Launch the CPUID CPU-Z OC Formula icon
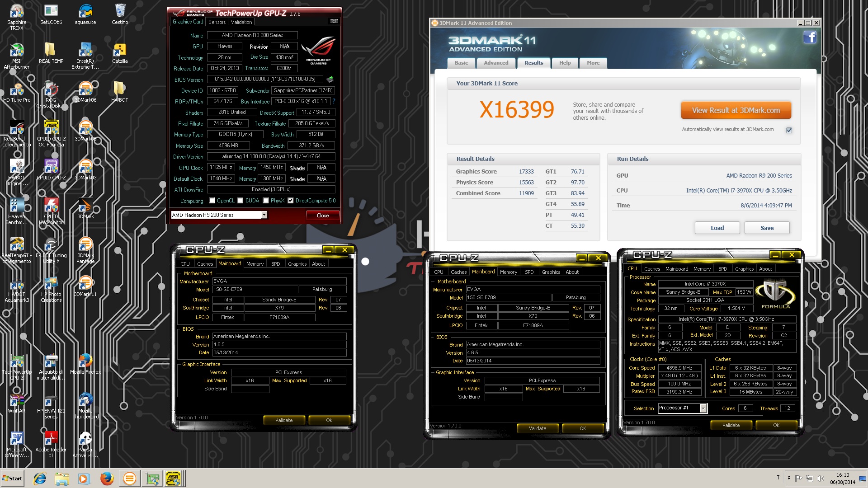 tap(51, 134)
